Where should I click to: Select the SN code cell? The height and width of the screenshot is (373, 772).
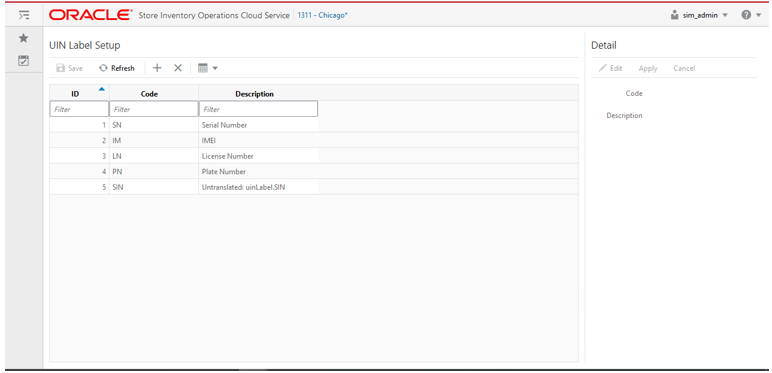pos(154,125)
